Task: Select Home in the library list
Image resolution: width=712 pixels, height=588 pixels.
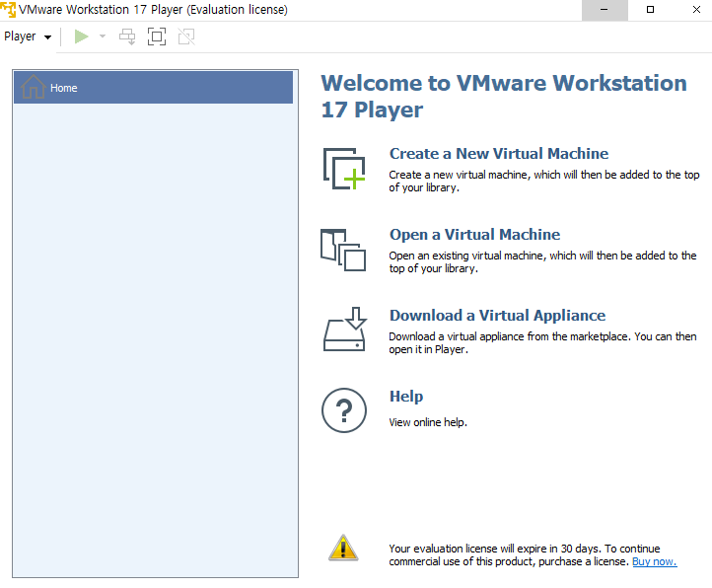Action: click(153, 87)
